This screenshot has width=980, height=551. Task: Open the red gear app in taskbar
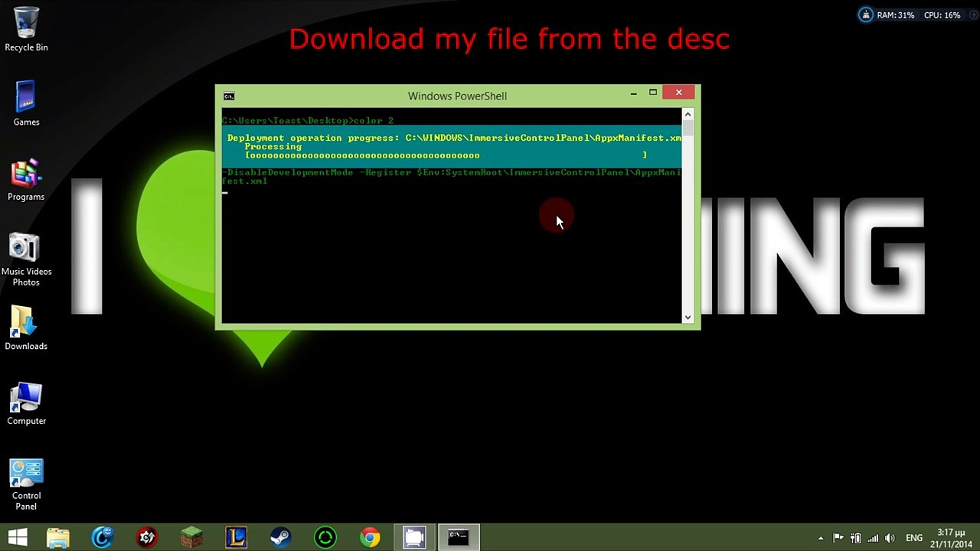146,537
